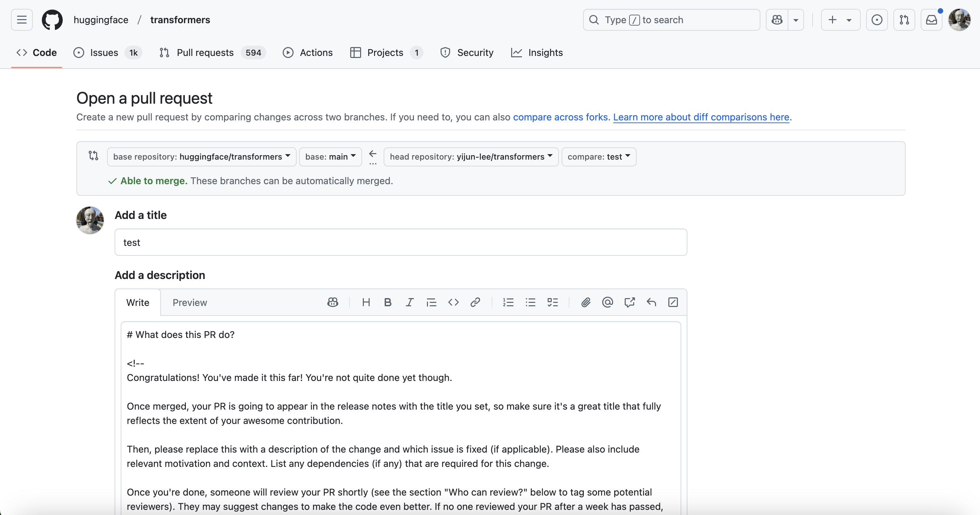The width and height of the screenshot is (980, 515).
Task: Switch to the Pull requests tab
Action: point(213,53)
